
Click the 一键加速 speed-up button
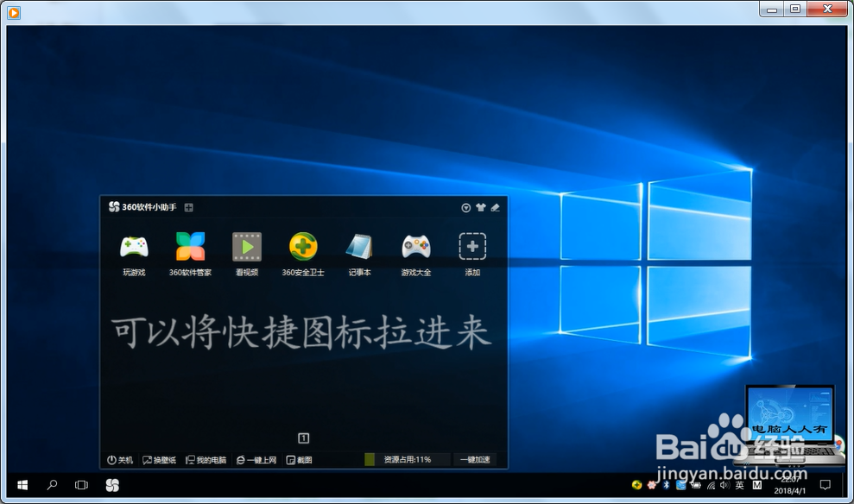(475, 459)
